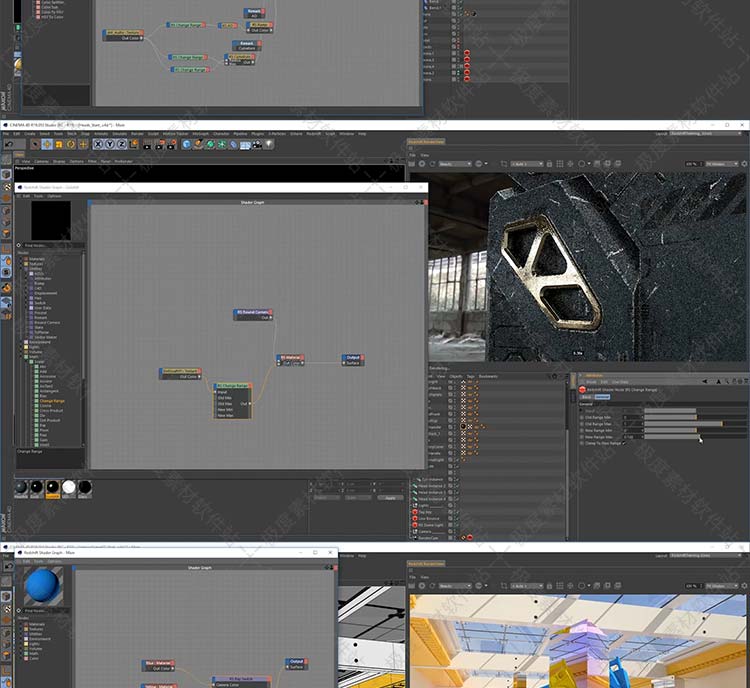Select Round Corners in the Utilities list

pyautogui.click(x=47, y=322)
